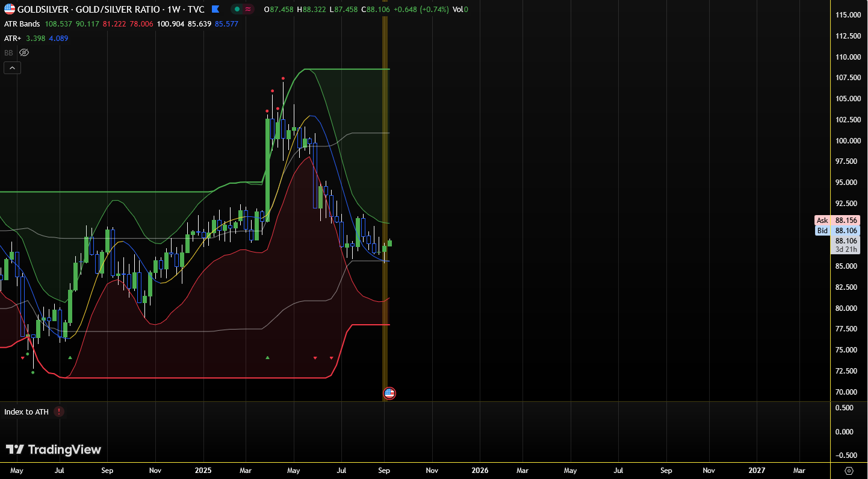The height and width of the screenshot is (479, 868).
Task: Click the ATR+ value 3.398
Action: [36, 38]
